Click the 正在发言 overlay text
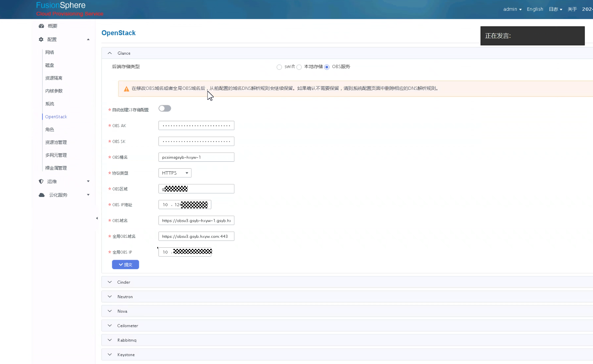The image size is (593, 364). (x=498, y=36)
